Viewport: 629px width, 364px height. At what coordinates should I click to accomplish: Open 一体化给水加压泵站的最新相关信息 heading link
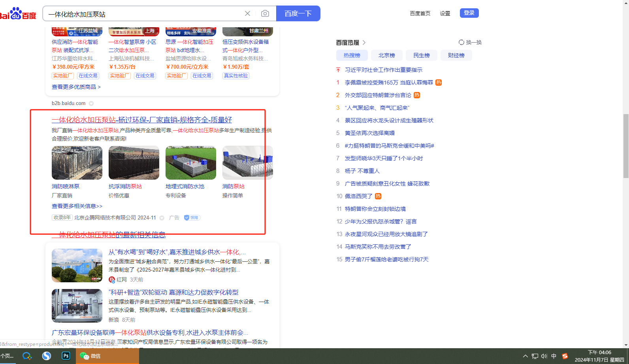(x=109, y=235)
